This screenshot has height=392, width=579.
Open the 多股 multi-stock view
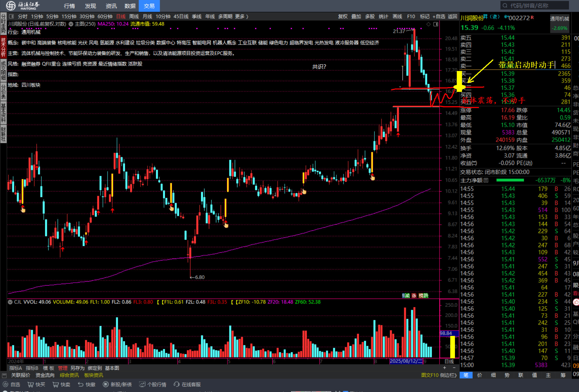click(x=370, y=16)
